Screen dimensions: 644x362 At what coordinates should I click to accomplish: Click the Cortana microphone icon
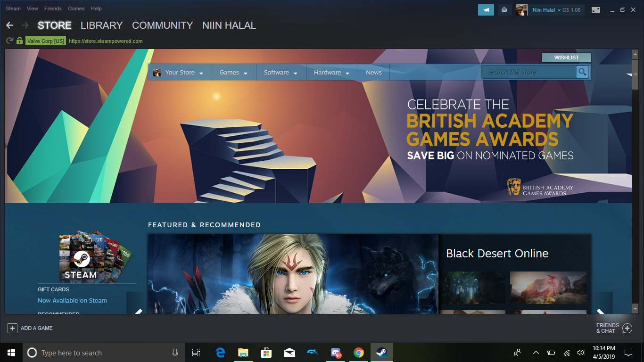(175, 353)
